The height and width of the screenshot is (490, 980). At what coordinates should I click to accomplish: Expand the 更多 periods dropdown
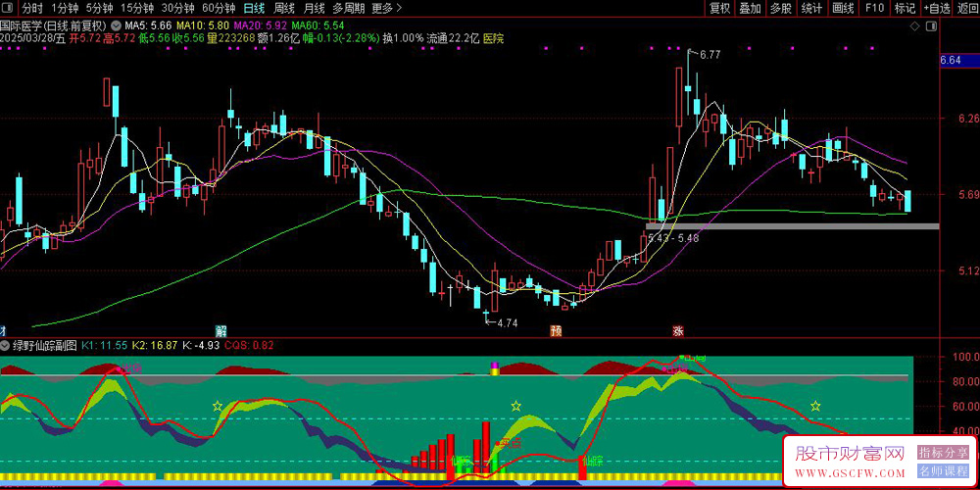point(386,8)
